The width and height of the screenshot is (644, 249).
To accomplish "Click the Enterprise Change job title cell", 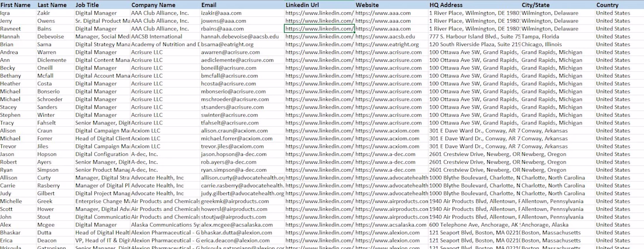I will coord(102,201).
